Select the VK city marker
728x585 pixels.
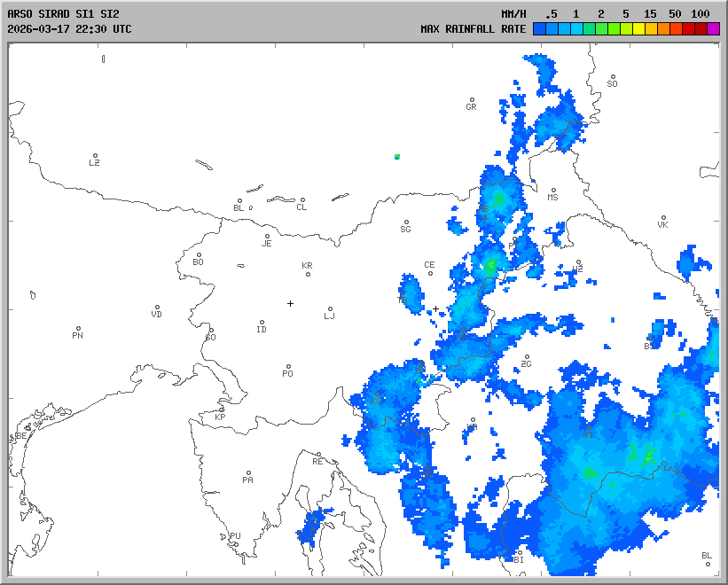point(662,218)
